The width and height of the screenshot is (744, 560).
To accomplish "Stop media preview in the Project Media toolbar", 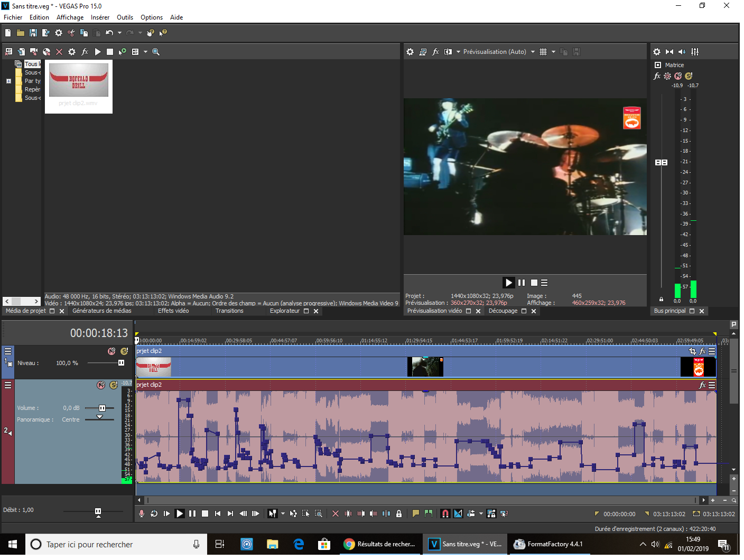I will click(x=110, y=52).
